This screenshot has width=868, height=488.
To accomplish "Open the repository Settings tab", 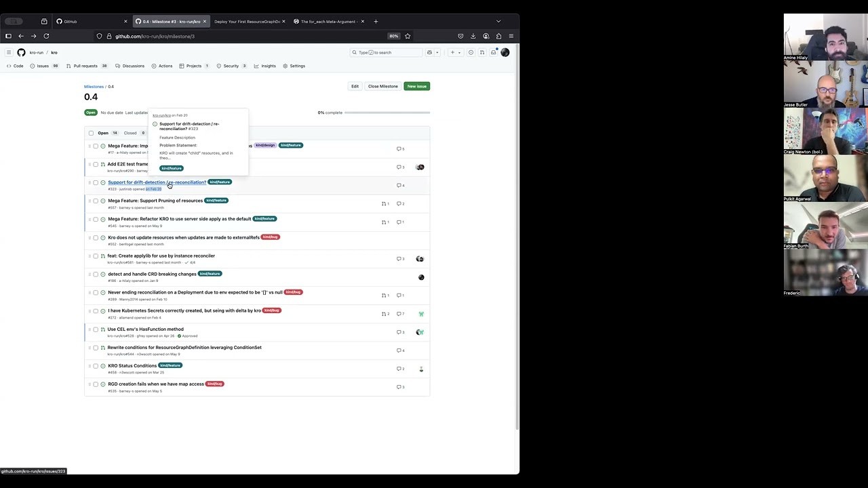I will 294,66.
